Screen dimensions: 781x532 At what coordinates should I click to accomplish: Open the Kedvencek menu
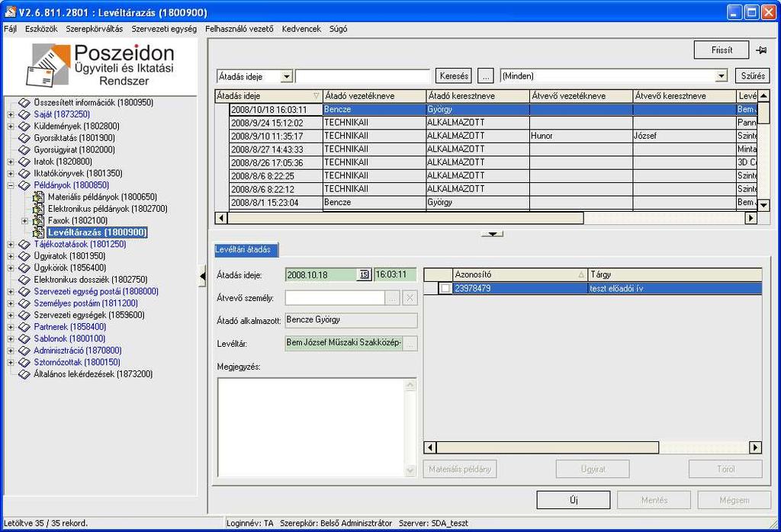(x=301, y=29)
